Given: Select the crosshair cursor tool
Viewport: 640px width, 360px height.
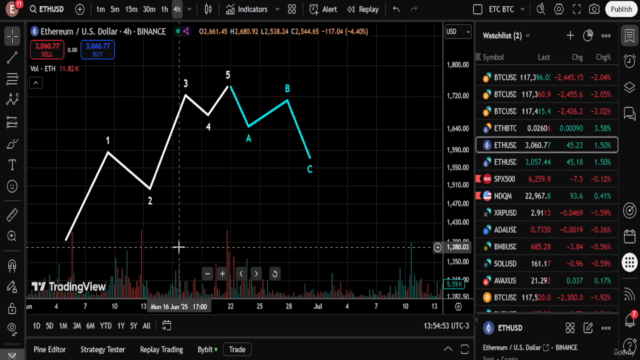Looking at the screenshot, I should [x=12, y=36].
